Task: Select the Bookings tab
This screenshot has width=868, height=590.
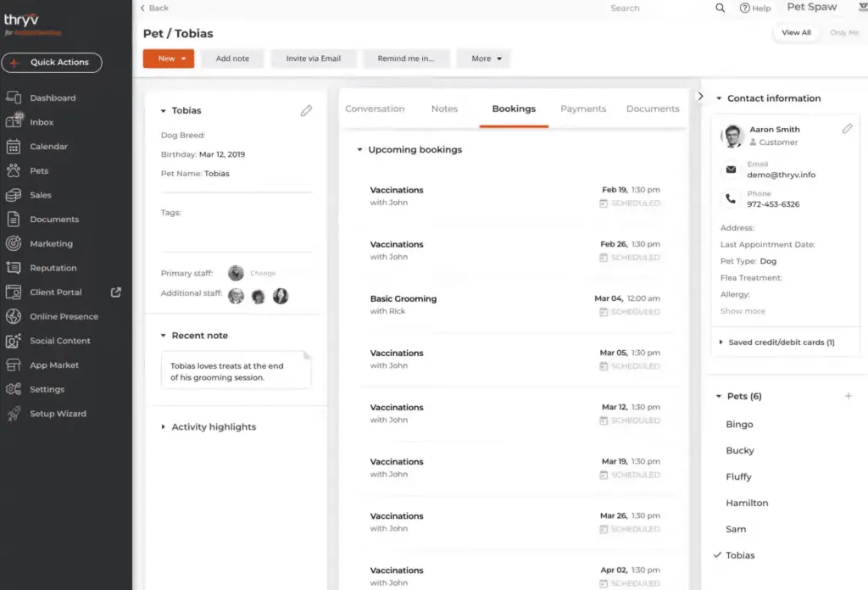Action: pos(514,109)
